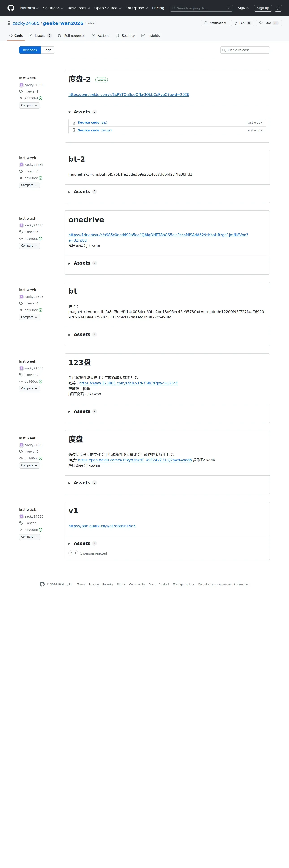Click tag icon beside jikewan6

coord(21,171)
